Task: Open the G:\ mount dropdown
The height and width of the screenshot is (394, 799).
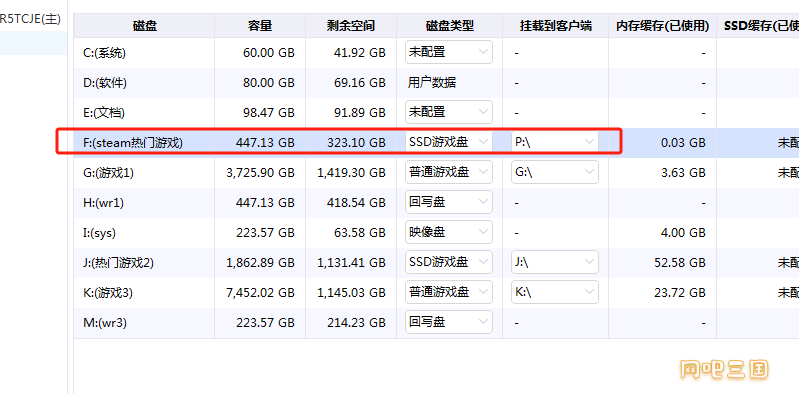Action: tap(555, 172)
